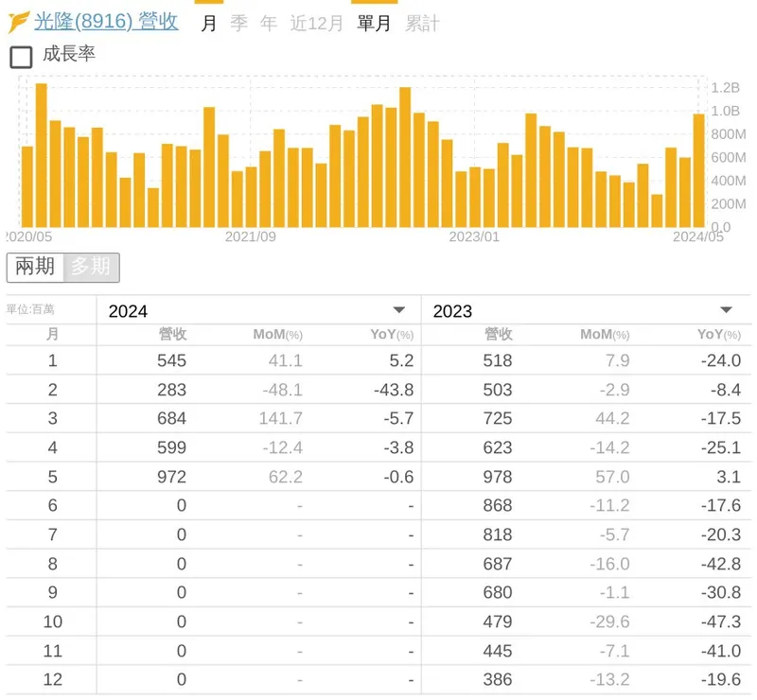Select 2023 revenue value 978
The width and height of the screenshot is (757, 700).
pyautogui.click(x=498, y=477)
